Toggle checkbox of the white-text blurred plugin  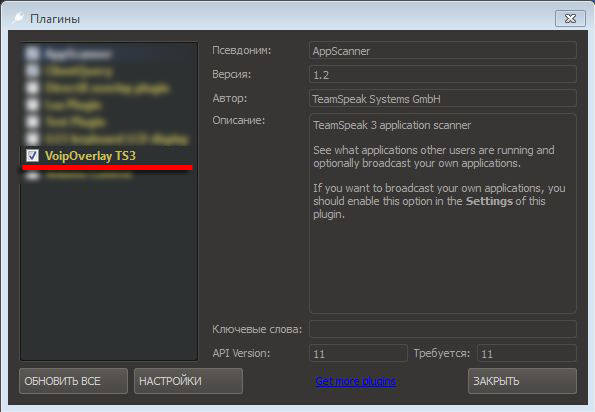tap(32, 54)
